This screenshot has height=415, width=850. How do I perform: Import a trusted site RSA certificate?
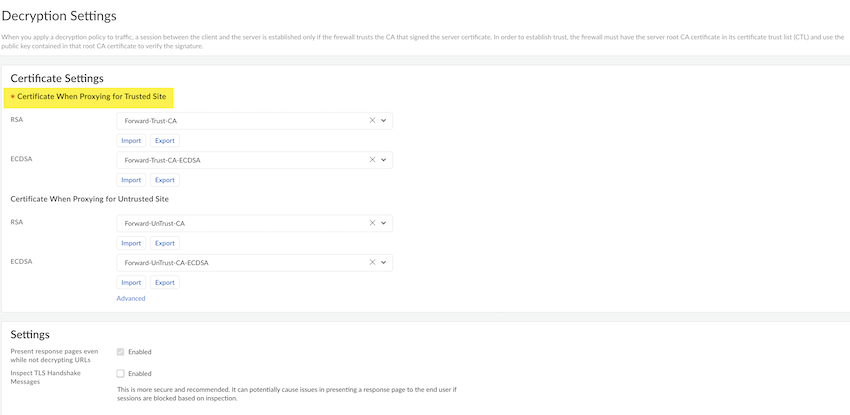(x=131, y=141)
